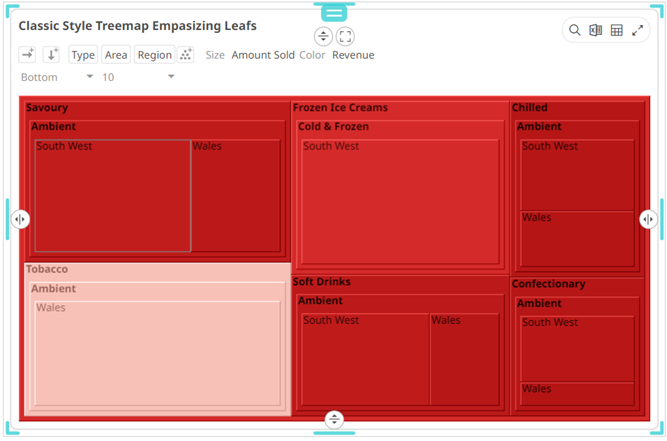Click the Revenue color variable
This screenshot has height=441, width=667.
tap(353, 55)
